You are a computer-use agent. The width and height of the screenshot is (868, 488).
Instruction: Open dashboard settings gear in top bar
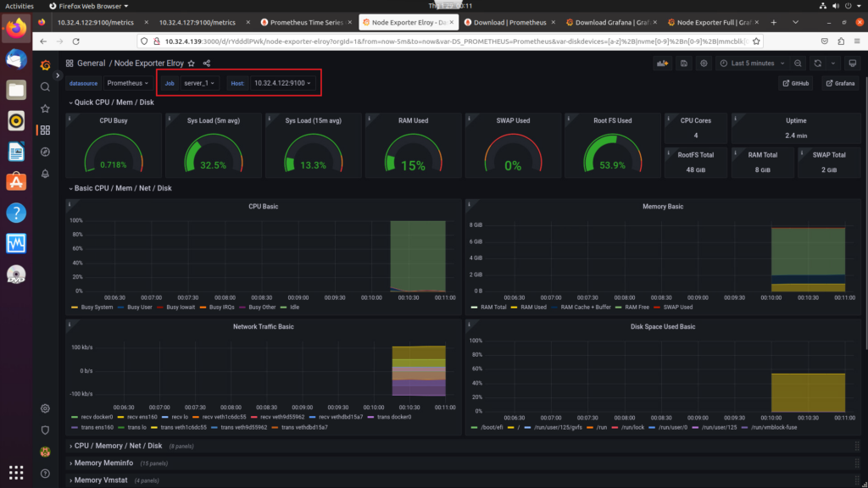[x=704, y=63]
